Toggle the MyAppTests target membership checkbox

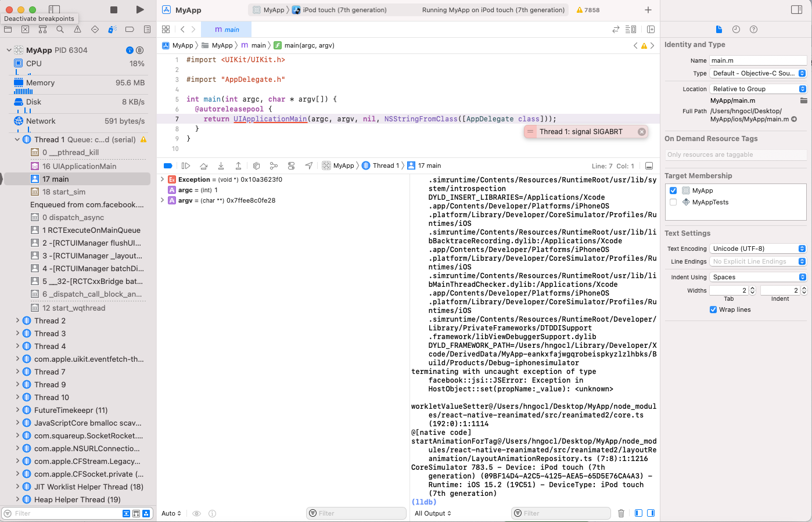click(x=673, y=202)
